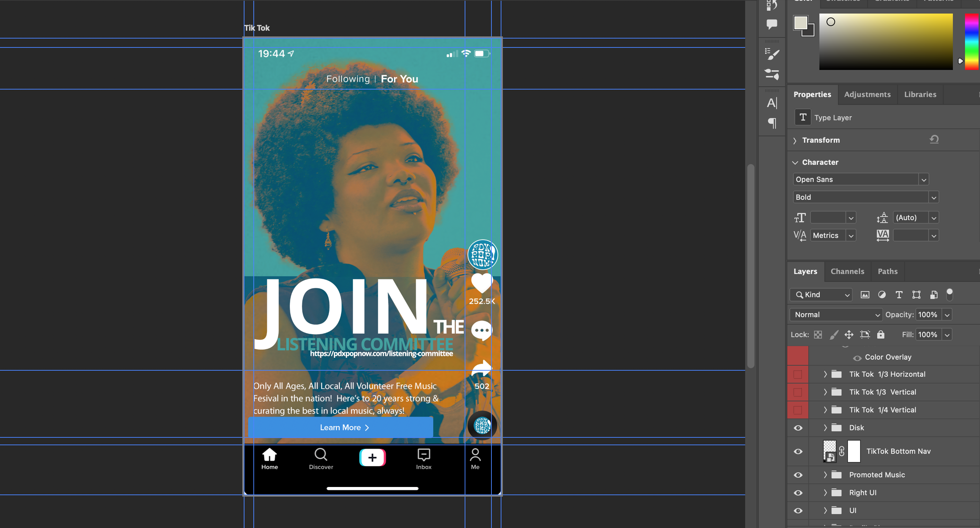This screenshot has width=980, height=528.
Task: Show the Tik Tok 1/3 Horizontal group
Action: (798, 375)
